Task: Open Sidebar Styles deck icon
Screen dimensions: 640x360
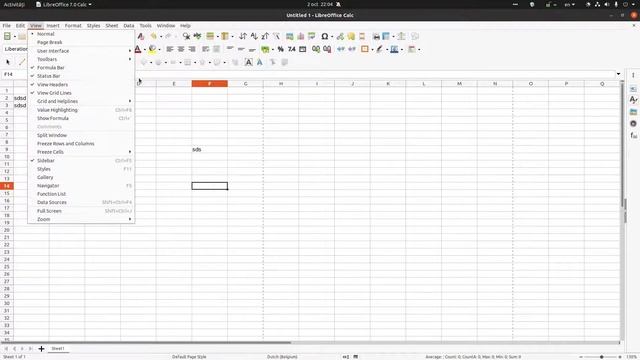Action: point(633,100)
